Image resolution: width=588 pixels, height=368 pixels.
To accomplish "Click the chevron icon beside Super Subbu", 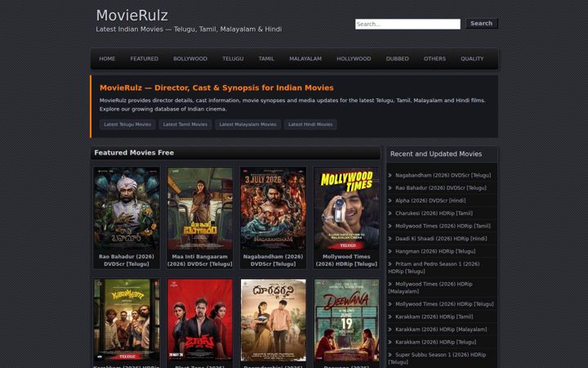I will coord(390,354).
